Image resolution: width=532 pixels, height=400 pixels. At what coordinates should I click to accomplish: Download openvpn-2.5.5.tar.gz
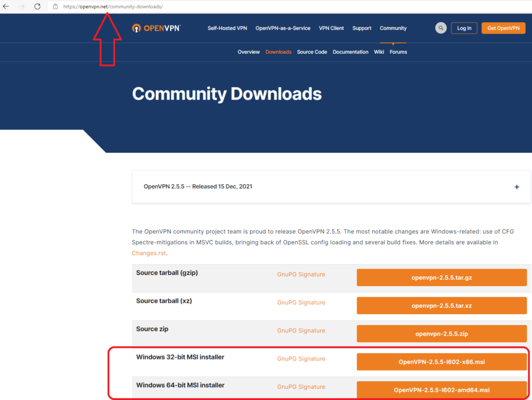tap(442, 277)
